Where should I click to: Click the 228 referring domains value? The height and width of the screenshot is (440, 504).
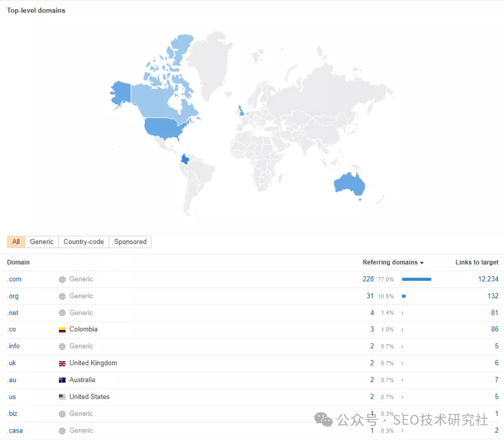click(368, 279)
